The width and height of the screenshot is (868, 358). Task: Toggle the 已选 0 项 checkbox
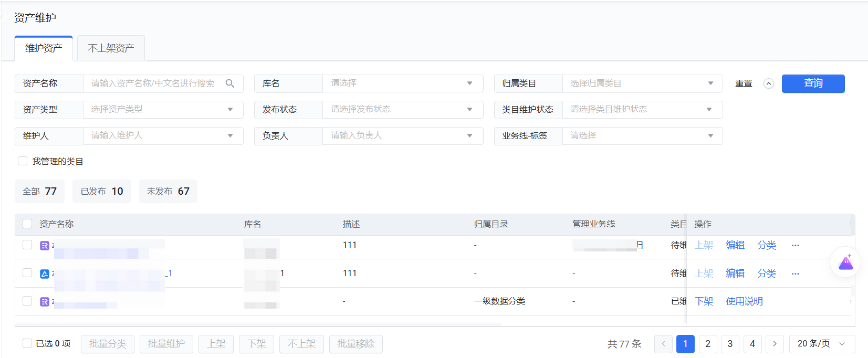(27, 343)
